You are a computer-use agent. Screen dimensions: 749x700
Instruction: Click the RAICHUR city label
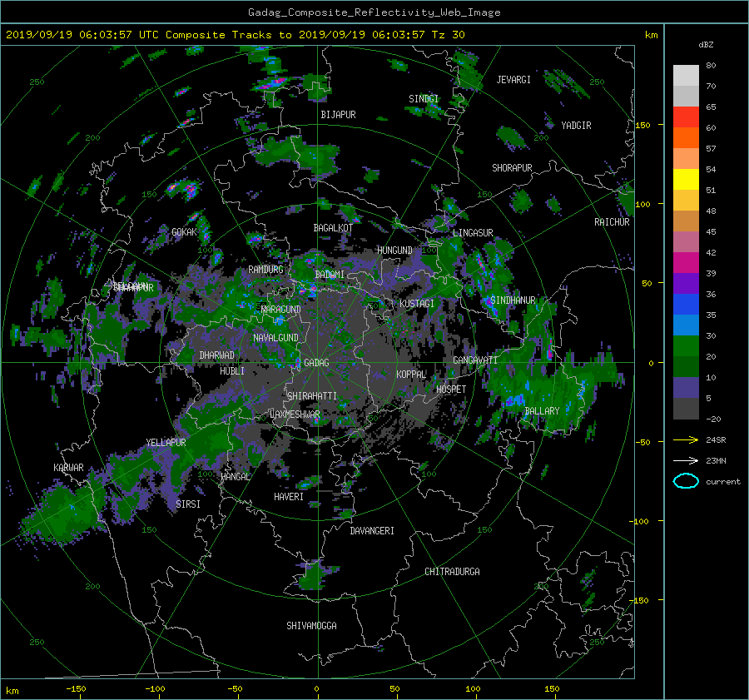pos(612,222)
